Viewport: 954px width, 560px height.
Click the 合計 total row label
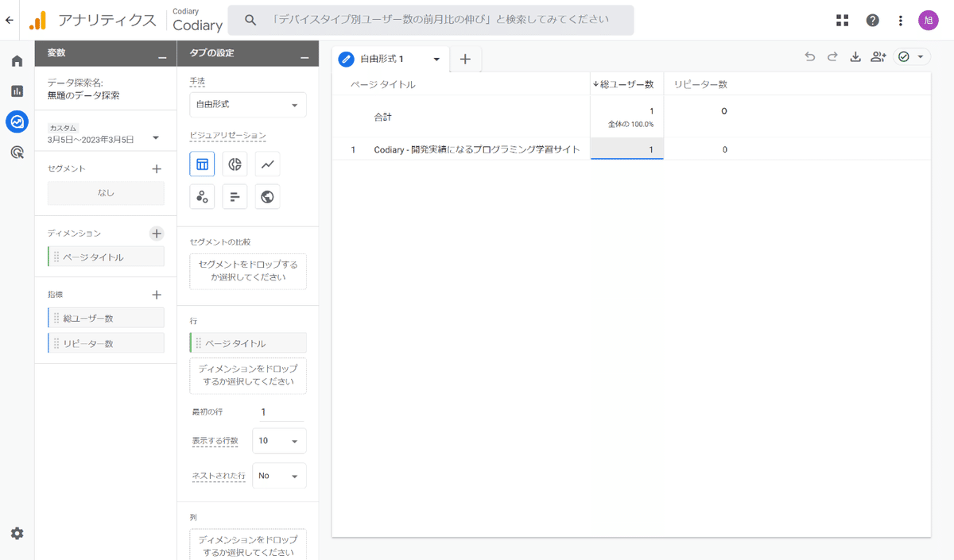[382, 117]
